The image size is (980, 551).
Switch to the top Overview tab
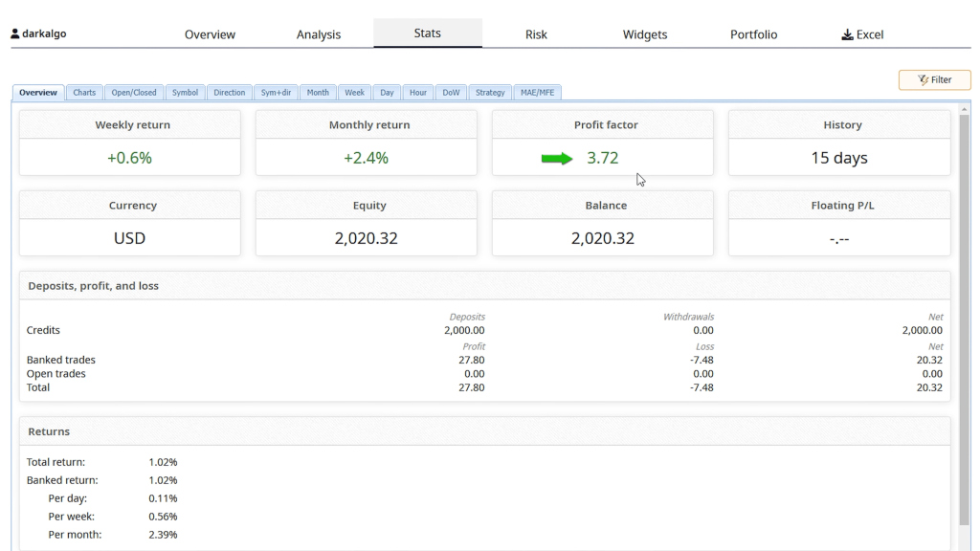[x=210, y=34]
